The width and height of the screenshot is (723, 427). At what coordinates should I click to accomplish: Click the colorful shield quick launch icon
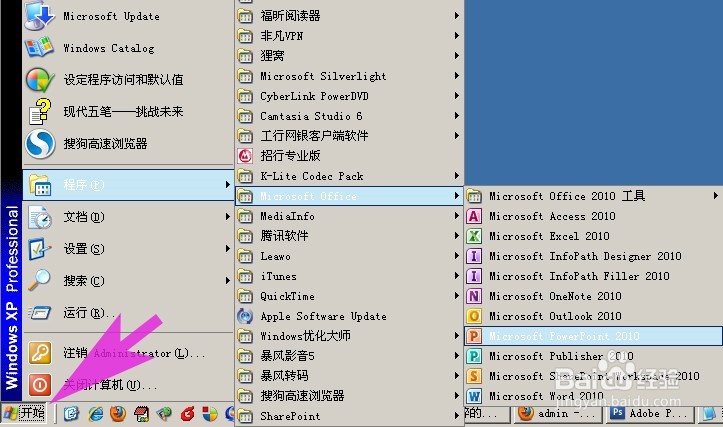coord(210,414)
